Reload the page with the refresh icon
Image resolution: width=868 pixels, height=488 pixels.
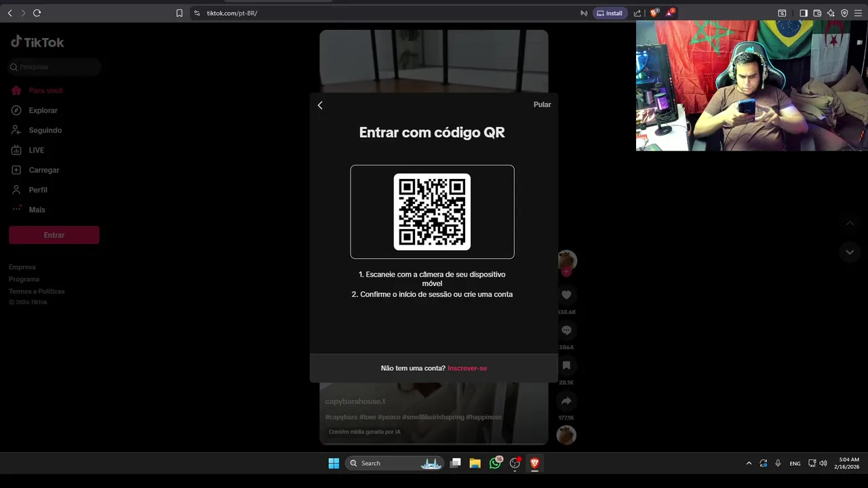[x=37, y=13]
